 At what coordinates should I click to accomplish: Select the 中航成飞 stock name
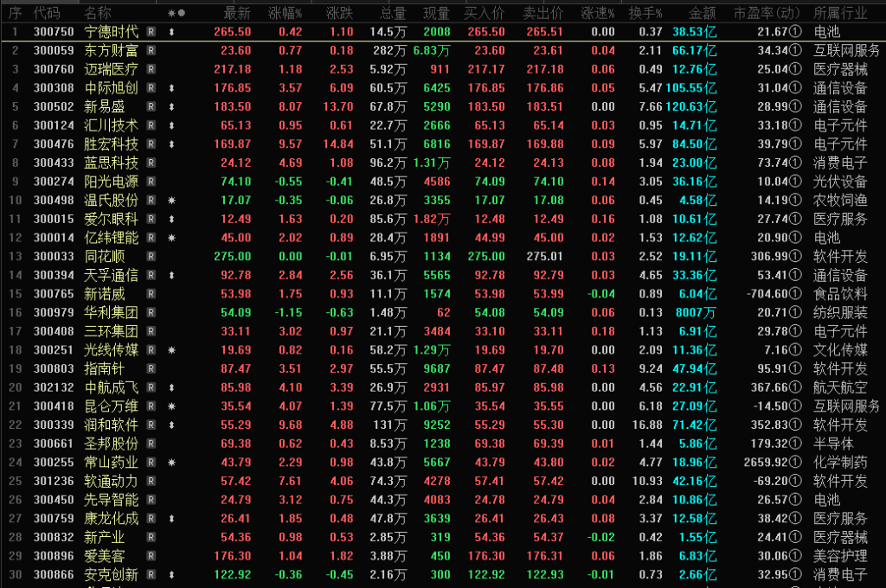112,387
